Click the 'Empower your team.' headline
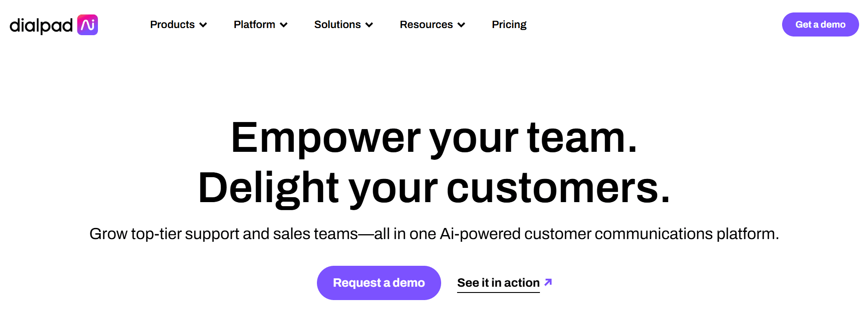 (434, 138)
